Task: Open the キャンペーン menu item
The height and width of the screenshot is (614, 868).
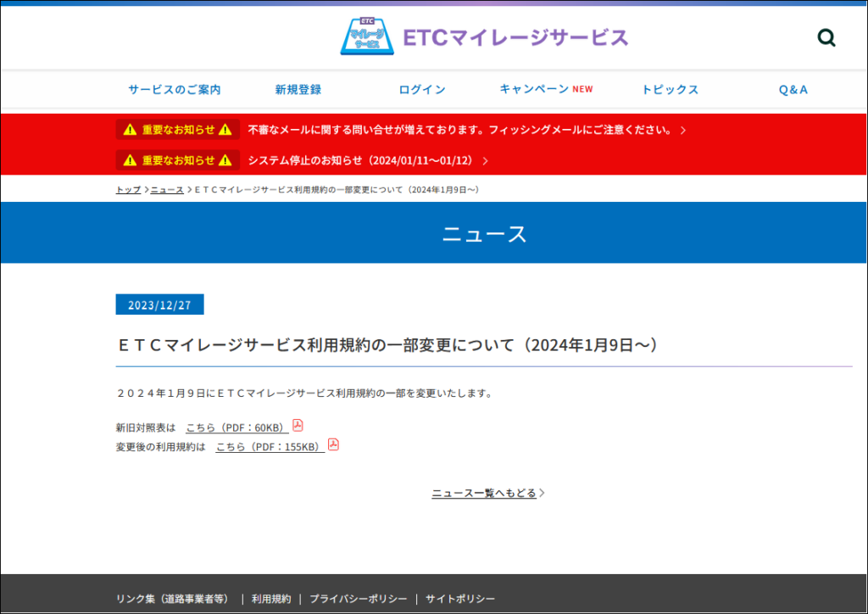Action: pyautogui.click(x=535, y=89)
